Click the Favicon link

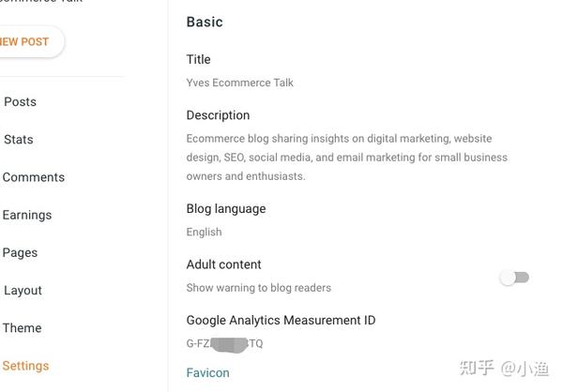tap(208, 372)
